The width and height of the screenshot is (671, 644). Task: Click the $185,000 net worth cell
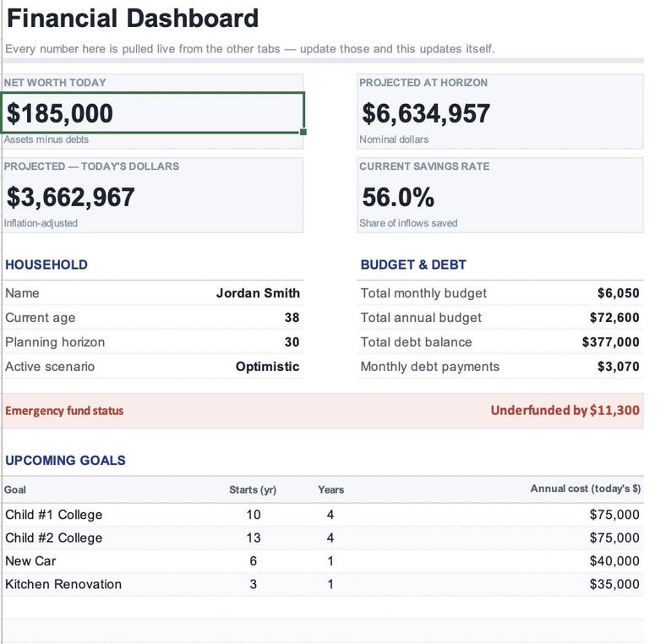pos(153,113)
